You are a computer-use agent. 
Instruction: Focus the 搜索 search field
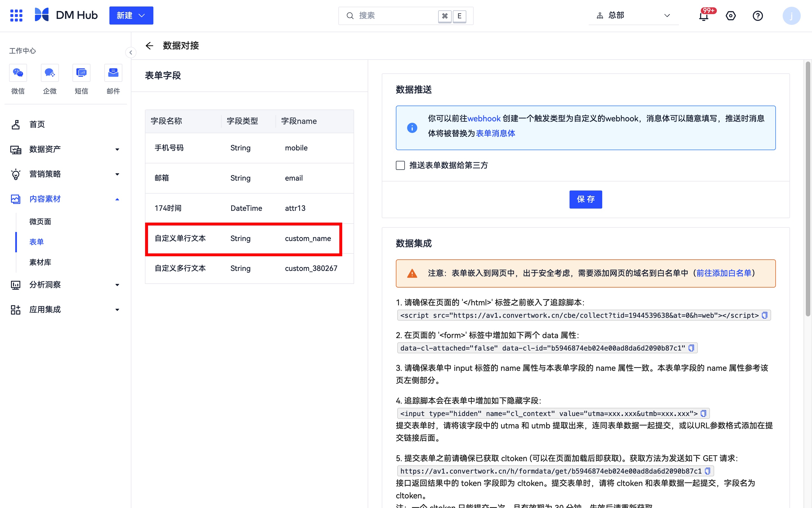[x=406, y=16]
